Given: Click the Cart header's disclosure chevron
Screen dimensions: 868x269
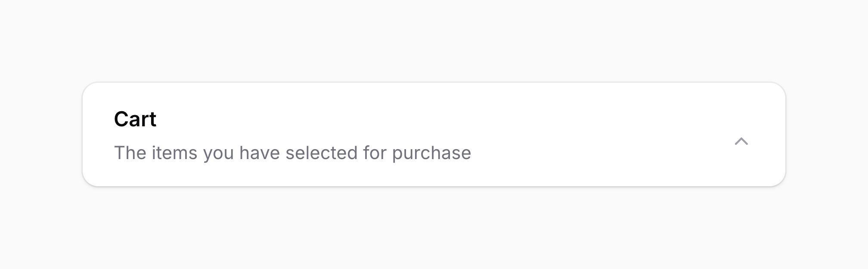Looking at the screenshot, I should tap(741, 141).
